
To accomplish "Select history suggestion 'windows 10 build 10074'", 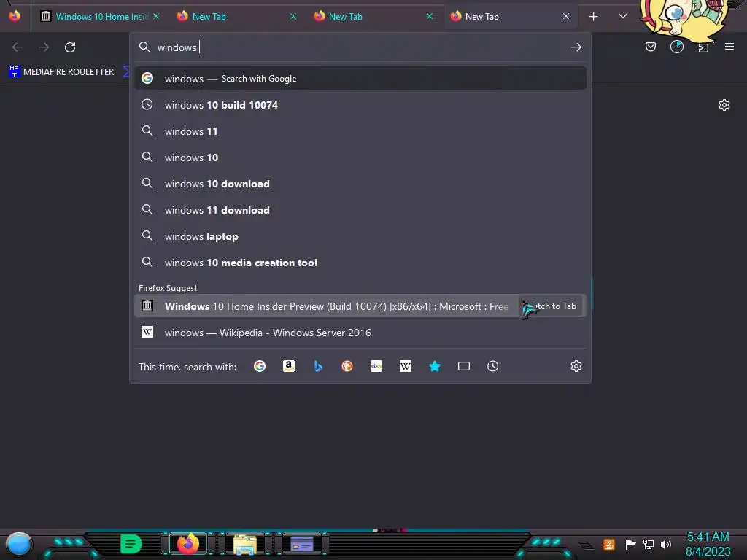I will coord(360,105).
